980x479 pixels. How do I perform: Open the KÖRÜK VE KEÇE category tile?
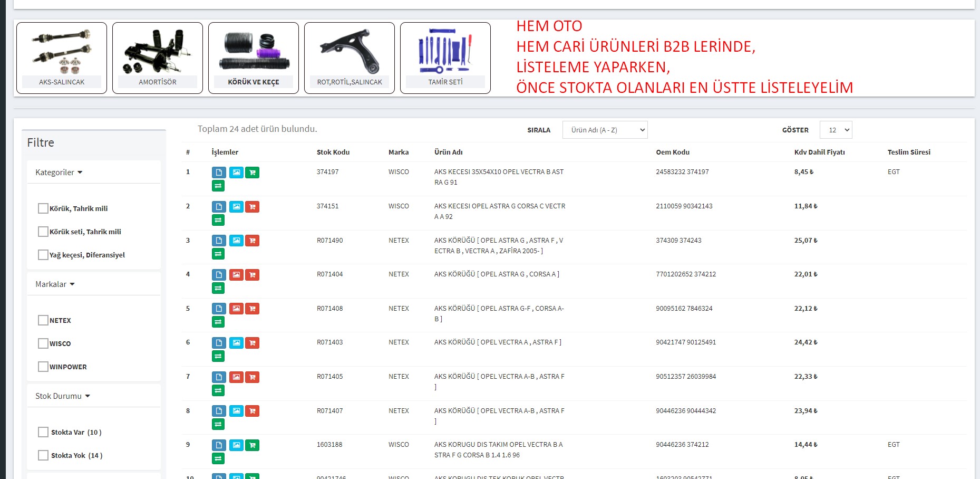[253, 58]
